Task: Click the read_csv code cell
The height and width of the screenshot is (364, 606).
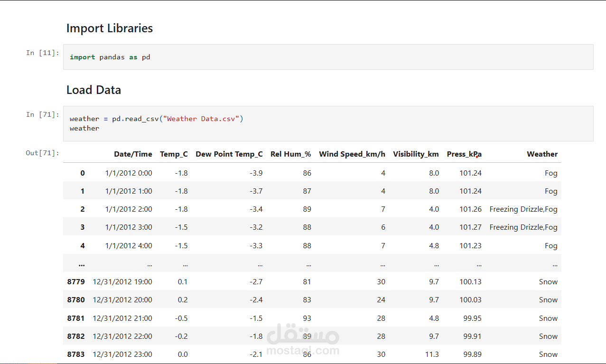Action: (x=327, y=123)
